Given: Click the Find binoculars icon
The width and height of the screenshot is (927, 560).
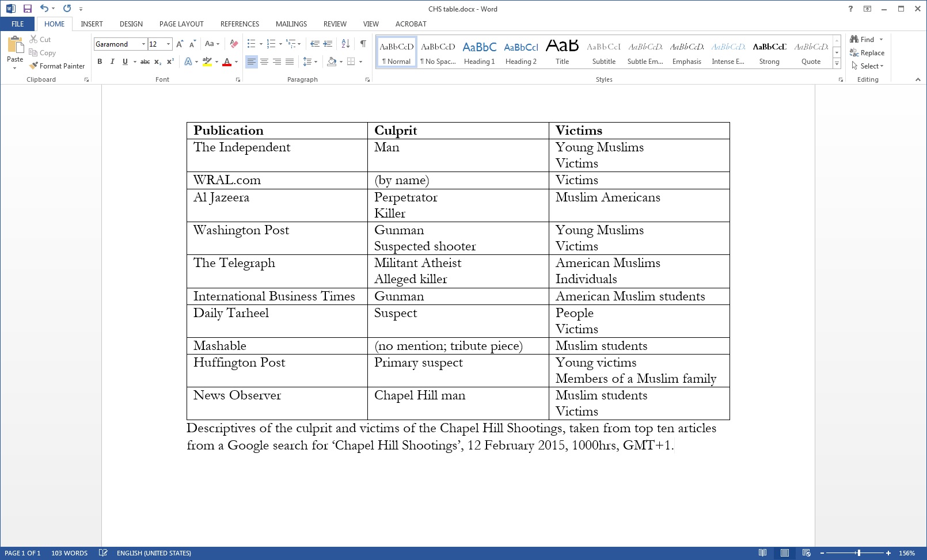Looking at the screenshot, I should [854, 39].
